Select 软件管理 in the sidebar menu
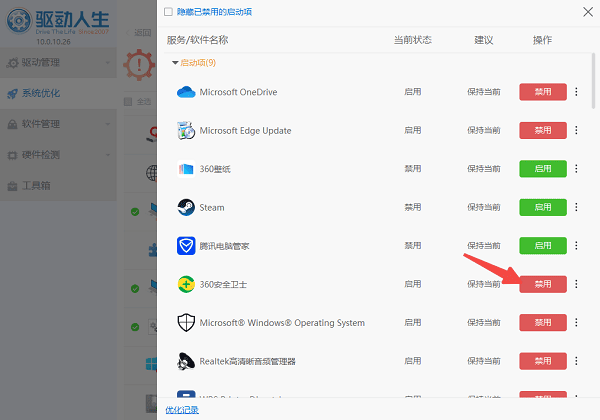 [58, 124]
